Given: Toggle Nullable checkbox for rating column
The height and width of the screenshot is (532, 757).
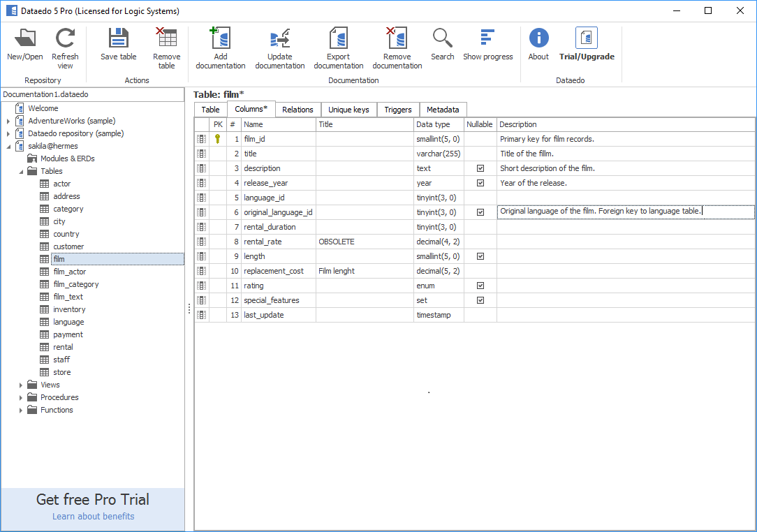Looking at the screenshot, I should (480, 286).
